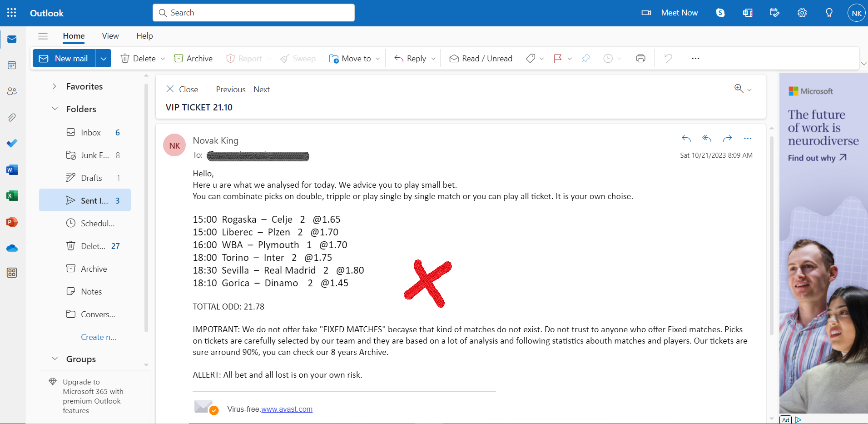Toggle Read / Unread status
Viewport: 868px width, 424px height.
pyautogui.click(x=481, y=59)
